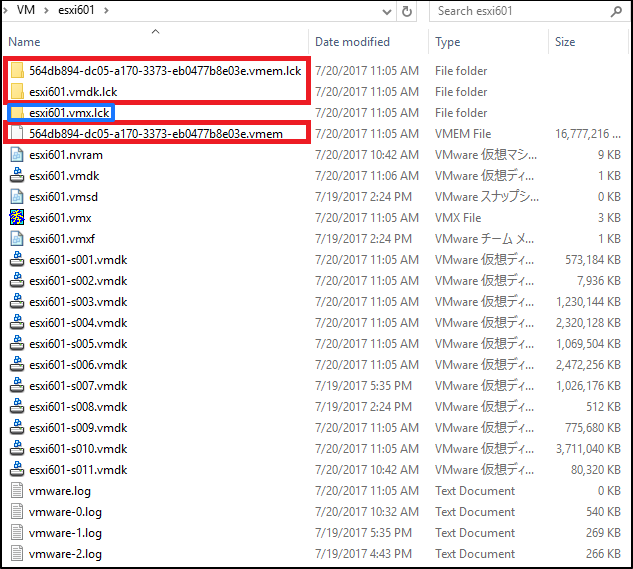Click size value 3,711,040 KB

(x=588, y=449)
